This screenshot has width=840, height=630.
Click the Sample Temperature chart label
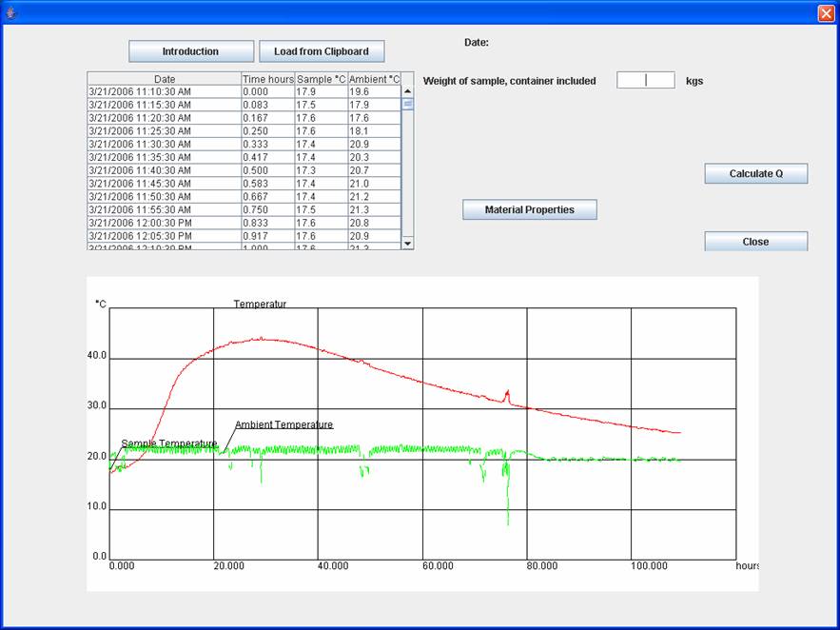(x=169, y=443)
